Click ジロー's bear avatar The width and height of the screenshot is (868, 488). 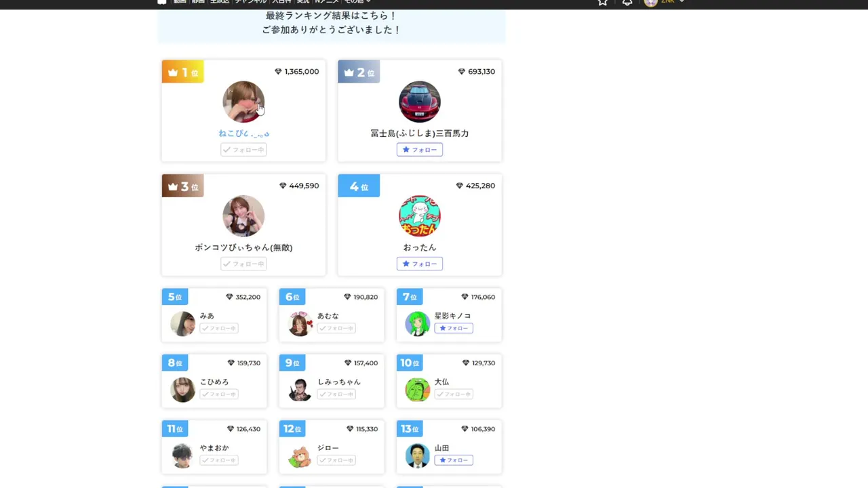[300, 455]
